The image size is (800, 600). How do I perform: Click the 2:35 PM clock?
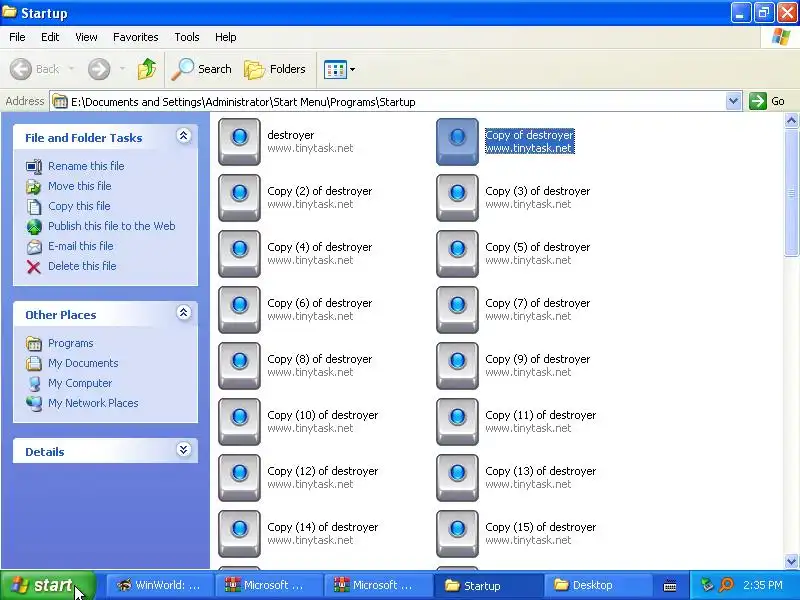(x=763, y=585)
